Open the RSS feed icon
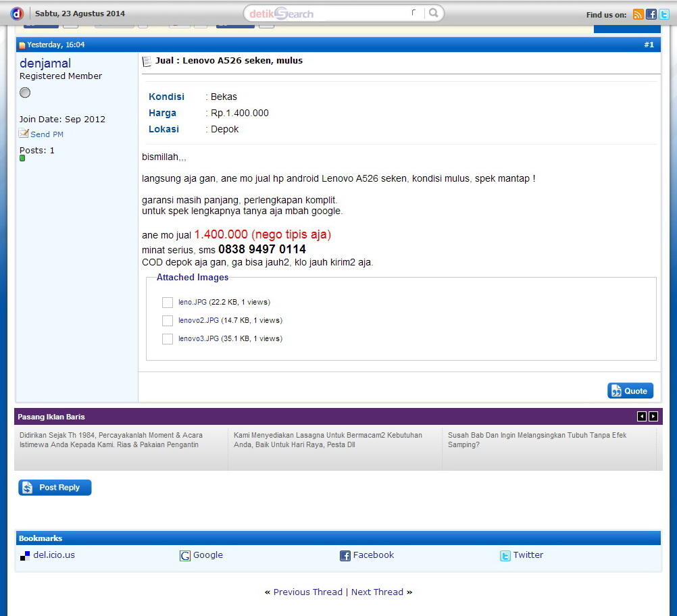The image size is (677, 616). [x=638, y=14]
